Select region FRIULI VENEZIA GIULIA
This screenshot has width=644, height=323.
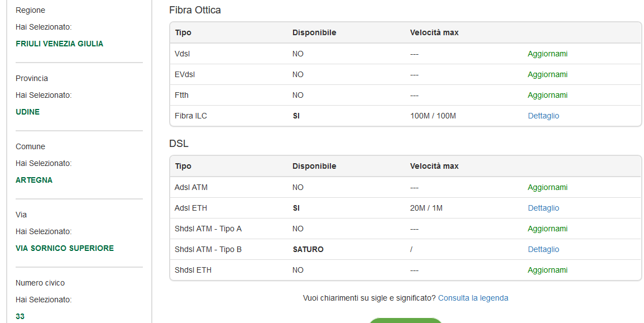pyautogui.click(x=60, y=44)
